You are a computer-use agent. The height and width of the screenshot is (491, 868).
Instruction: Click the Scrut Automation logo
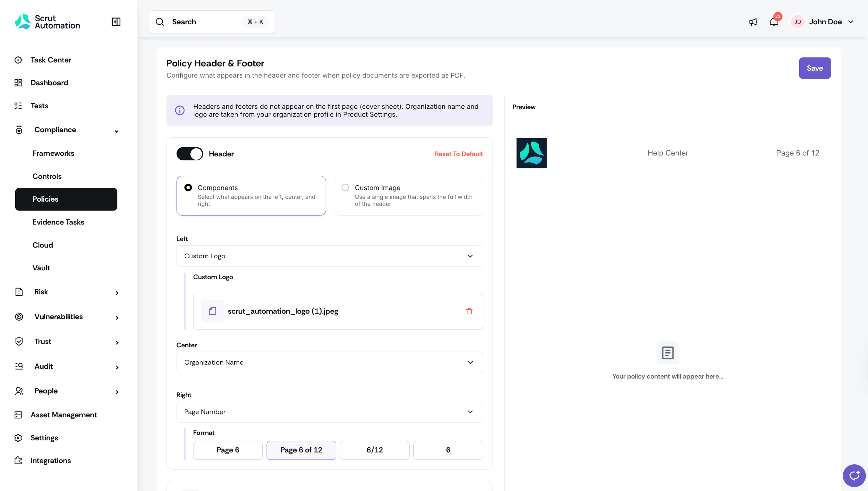click(47, 22)
